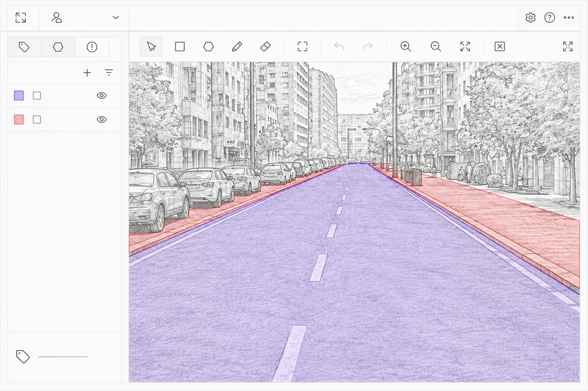Select the polygon annotation tool
The height and width of the screenshot is (391, 588).
[208, 47]
